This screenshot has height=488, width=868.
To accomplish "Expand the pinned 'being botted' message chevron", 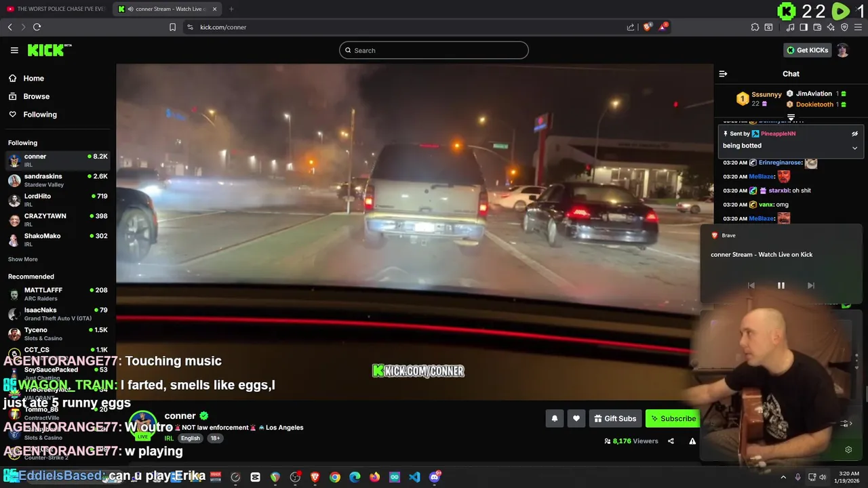I will point(854,148).
